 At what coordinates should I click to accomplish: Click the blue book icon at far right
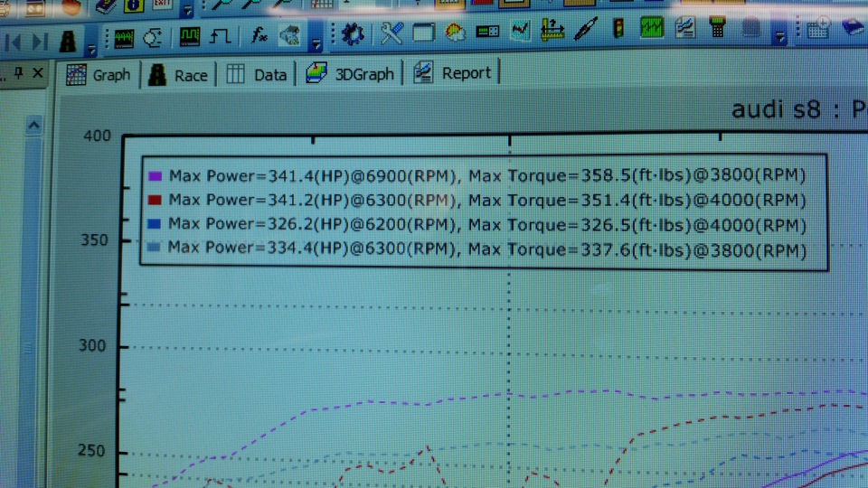pos(854,26)
